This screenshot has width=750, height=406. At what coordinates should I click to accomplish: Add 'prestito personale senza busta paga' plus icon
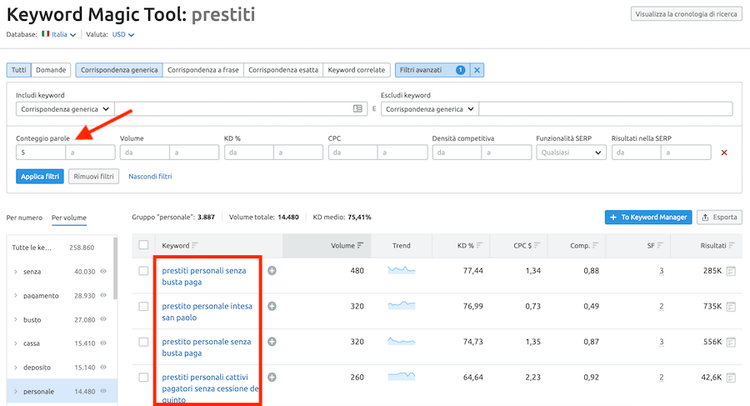(x=272, y=342)
